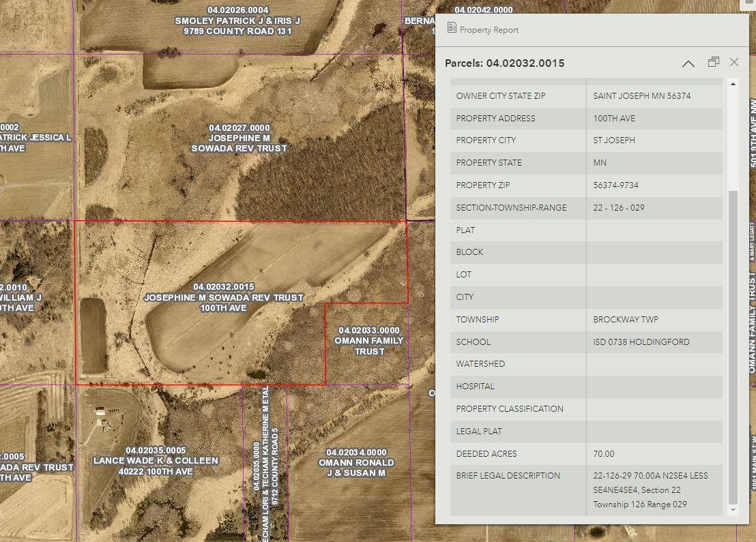Select the narrow Techam Katherine parcel strip

click(x=265, y=464)
